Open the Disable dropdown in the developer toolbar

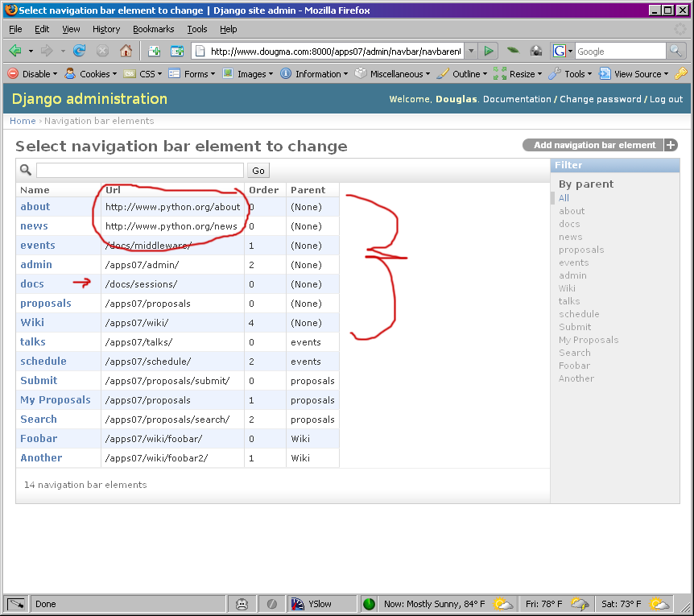coord(33,73)
